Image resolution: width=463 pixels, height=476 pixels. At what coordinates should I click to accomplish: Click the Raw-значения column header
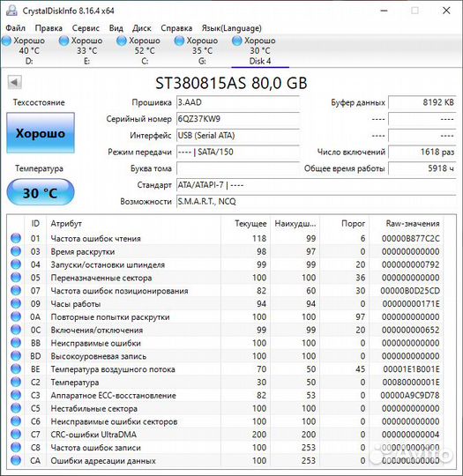[407, 224]
